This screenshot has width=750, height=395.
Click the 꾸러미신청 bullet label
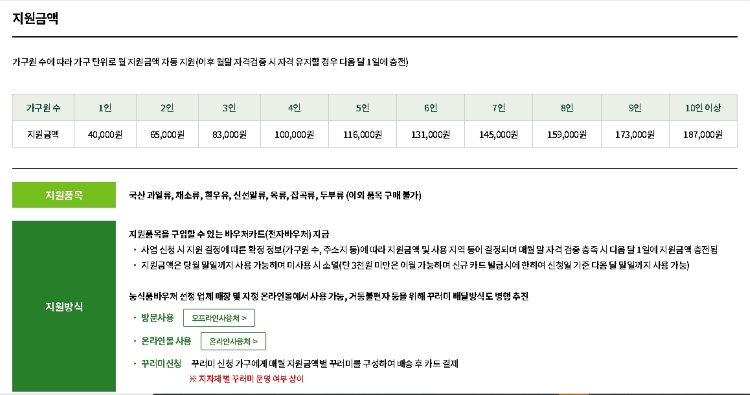(161, 363)
